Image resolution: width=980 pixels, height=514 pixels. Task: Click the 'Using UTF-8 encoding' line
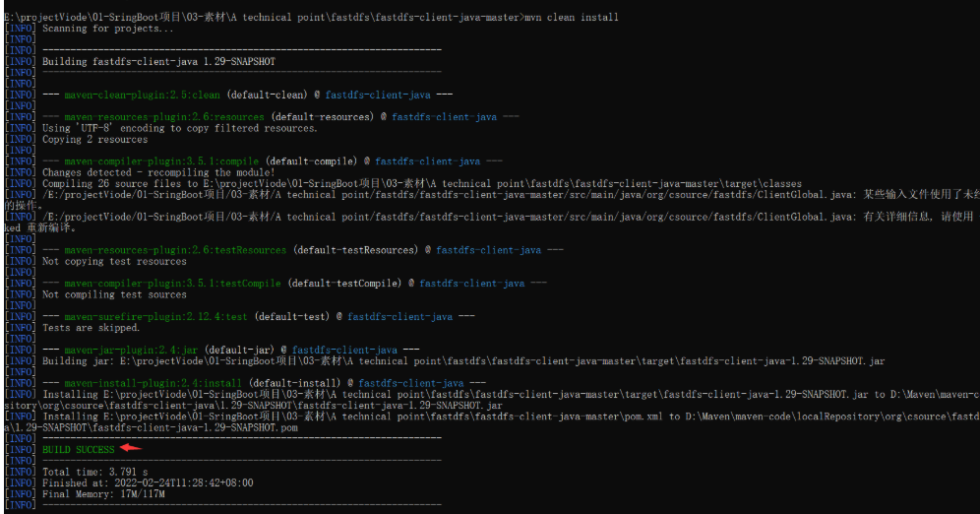[x=180, y=128]
